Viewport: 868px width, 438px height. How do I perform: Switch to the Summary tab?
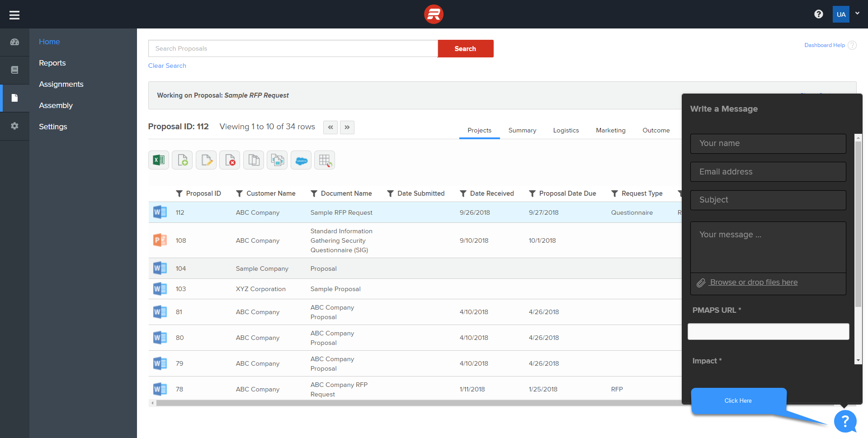click(x=522, y=130)
